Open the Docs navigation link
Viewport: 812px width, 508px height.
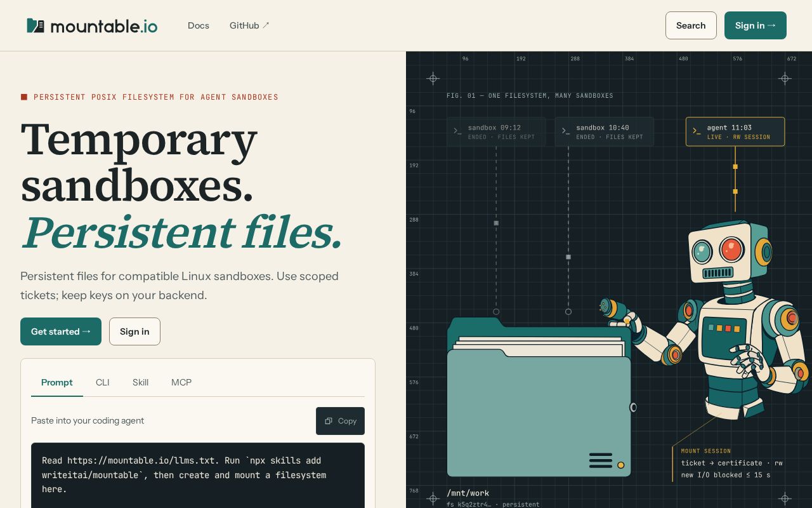pos(199,25)
